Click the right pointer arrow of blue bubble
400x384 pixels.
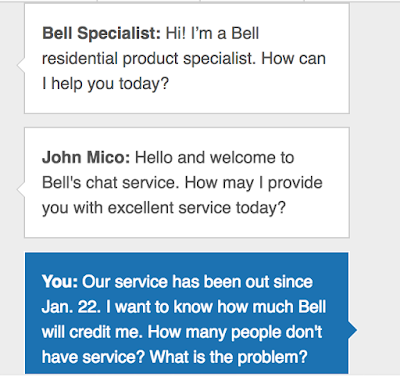353,330
